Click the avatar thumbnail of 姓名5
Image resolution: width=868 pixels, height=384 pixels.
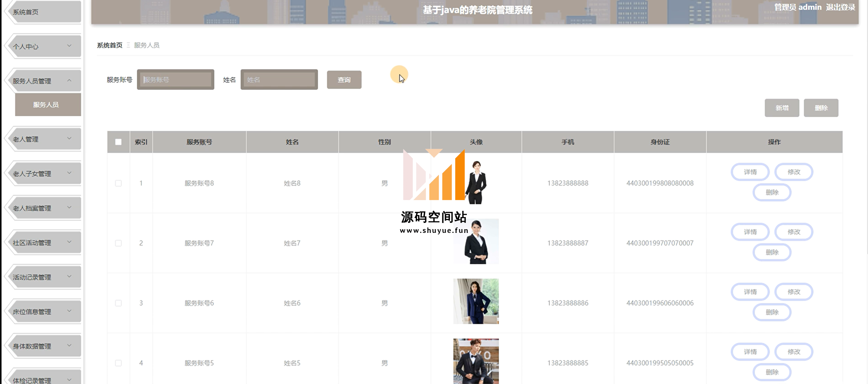coord(476,361)
